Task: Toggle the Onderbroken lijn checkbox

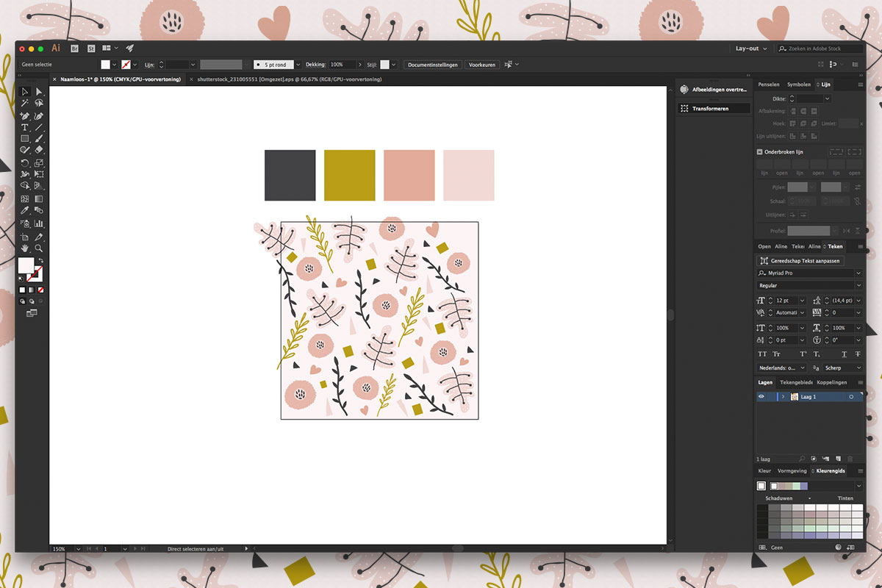Action: click(x=760, y=152)
